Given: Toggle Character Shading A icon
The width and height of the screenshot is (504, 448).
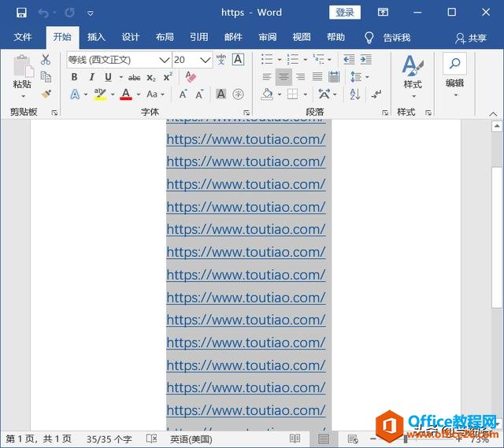Looking at the screenshot, I should click(220, 94).
